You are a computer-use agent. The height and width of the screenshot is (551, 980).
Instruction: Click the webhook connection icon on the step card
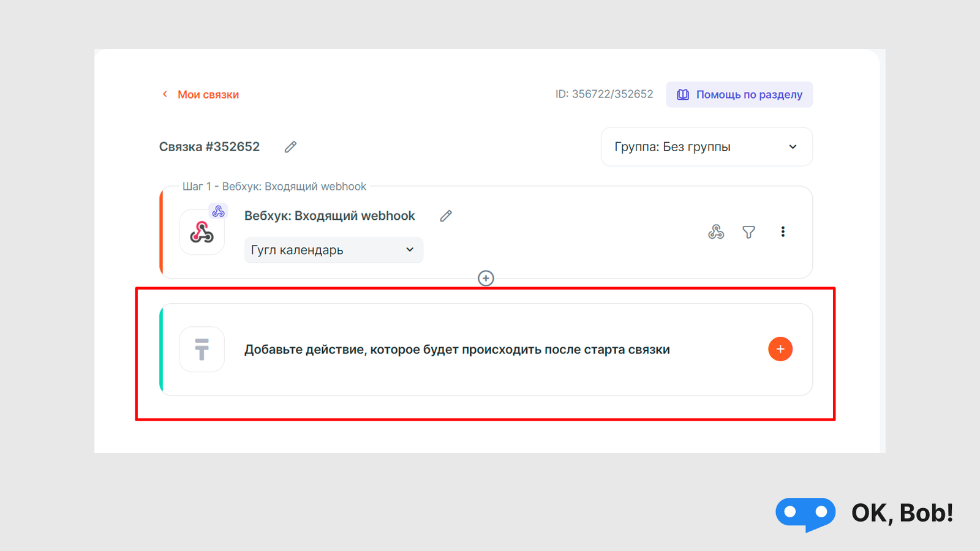pos(715,232)
